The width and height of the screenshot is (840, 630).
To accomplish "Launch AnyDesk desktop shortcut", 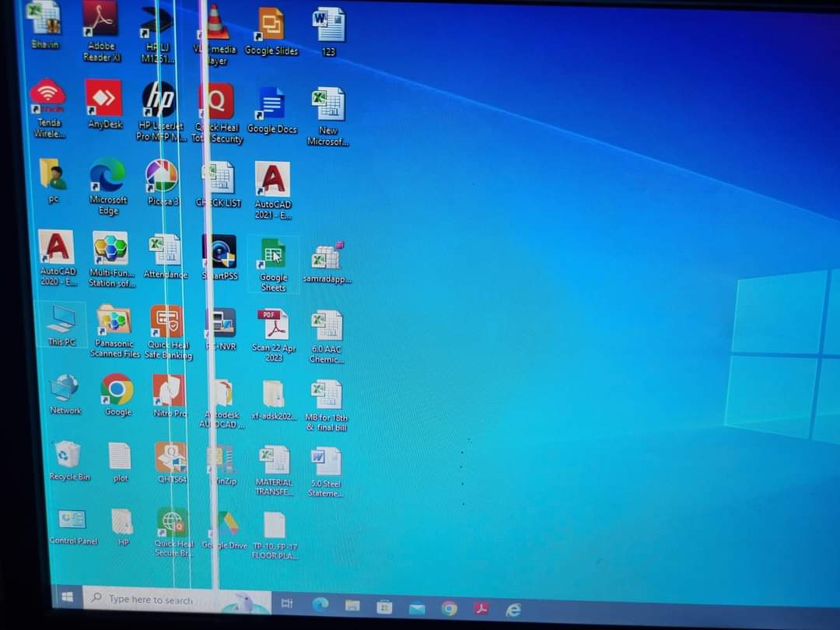I will tap(105, 104).
